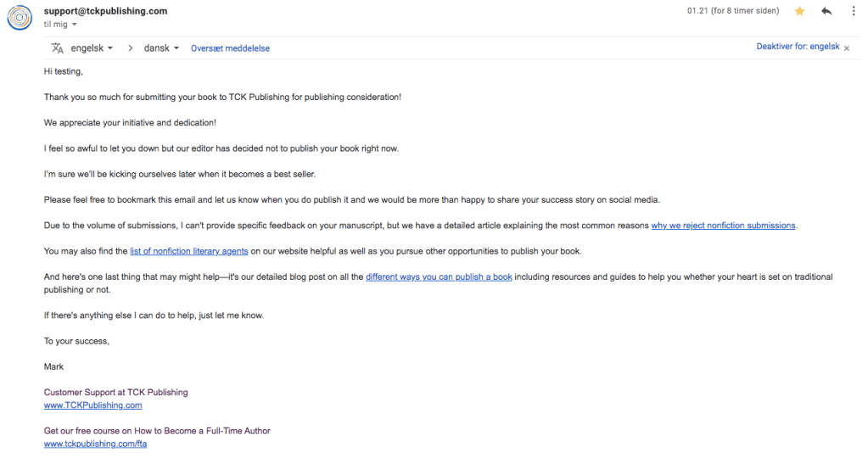Click the sender's circular avatar icon
The image size is (868, 469).
[20, 18]
